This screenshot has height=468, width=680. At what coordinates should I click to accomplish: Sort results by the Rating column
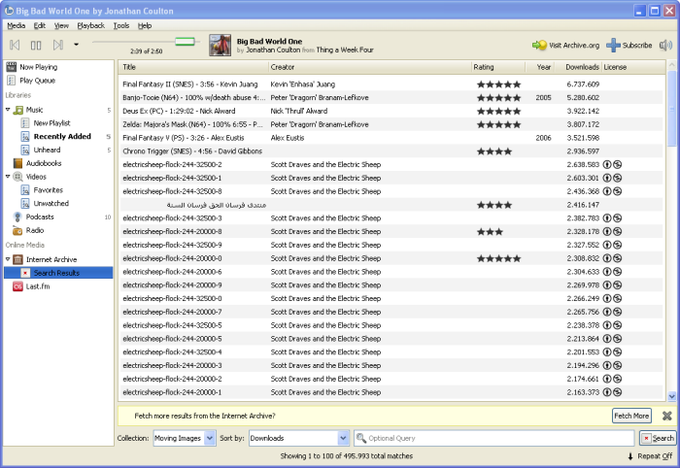(x=498, y=67)
